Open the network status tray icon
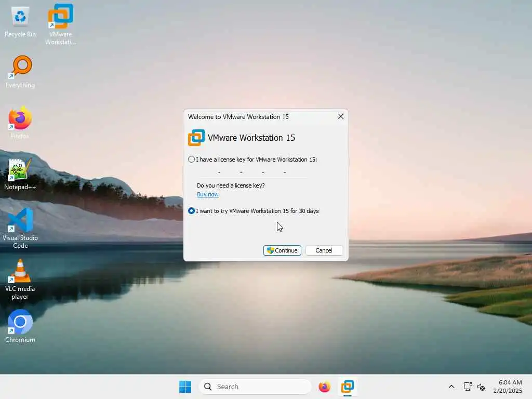 468,387
